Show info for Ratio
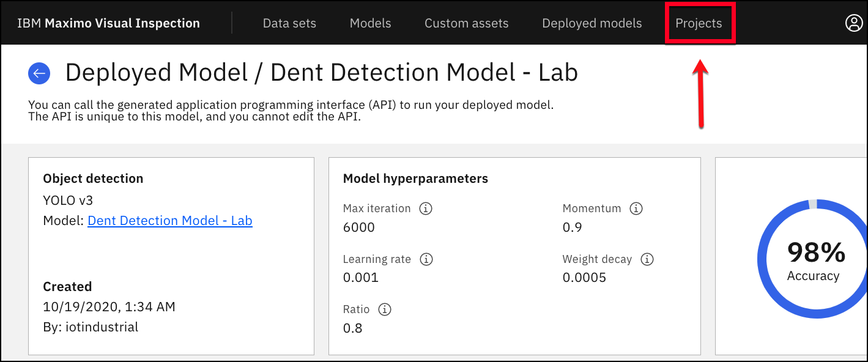This screenshot has height=362, width=868. [x=385, y=309]
